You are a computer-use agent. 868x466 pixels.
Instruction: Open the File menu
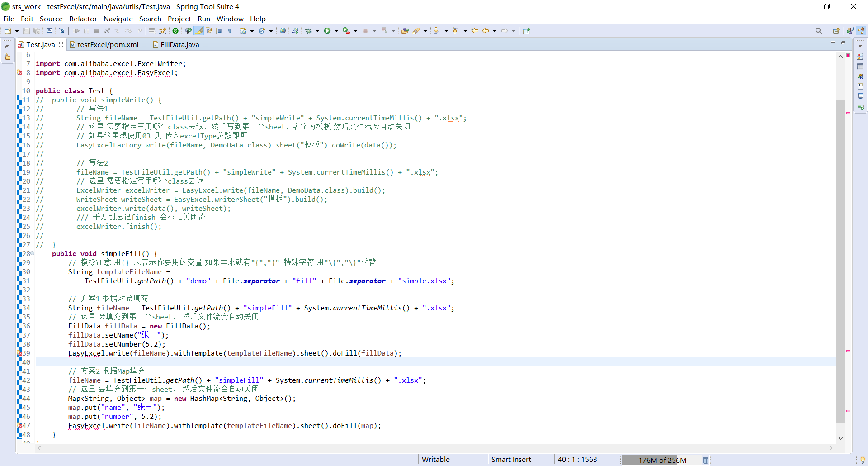pyautogui.click(x=9, y=19)
